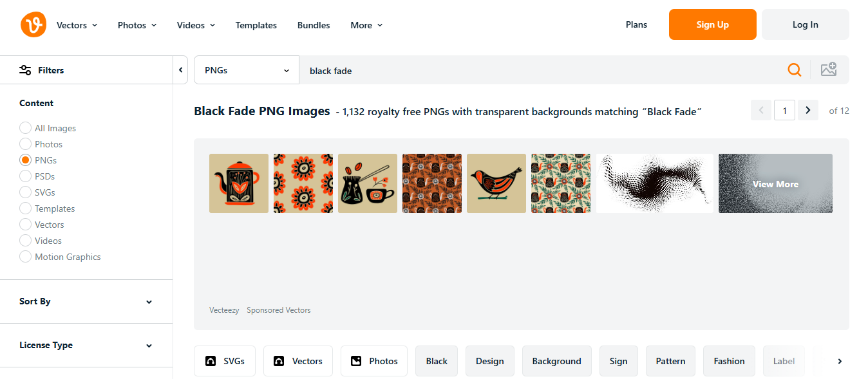Open the Templates nav item
This screenshot has height=379, width=868.
(256, 25)
